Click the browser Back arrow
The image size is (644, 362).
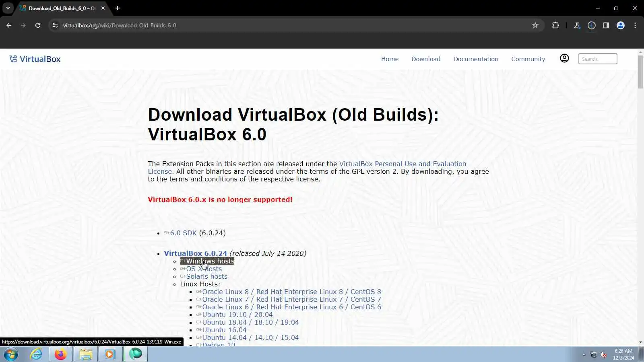tap(9, 25)
